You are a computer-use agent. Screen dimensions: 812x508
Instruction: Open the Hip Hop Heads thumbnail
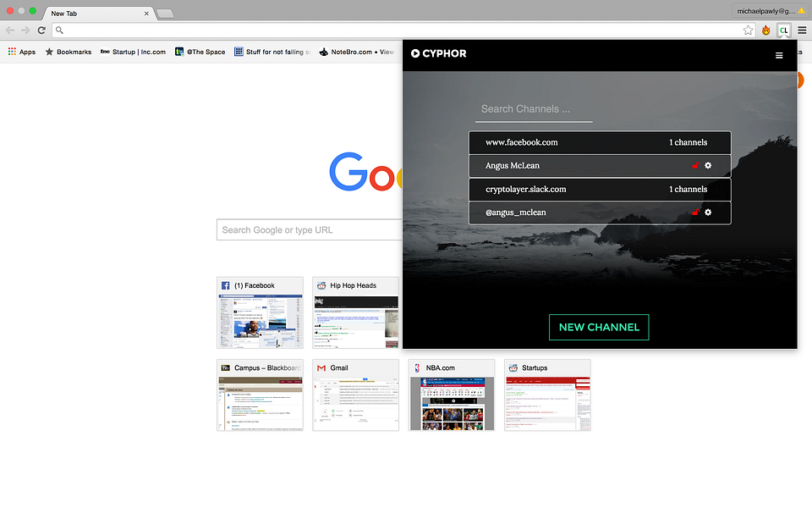pyautogui.click(x=356, y=312)
